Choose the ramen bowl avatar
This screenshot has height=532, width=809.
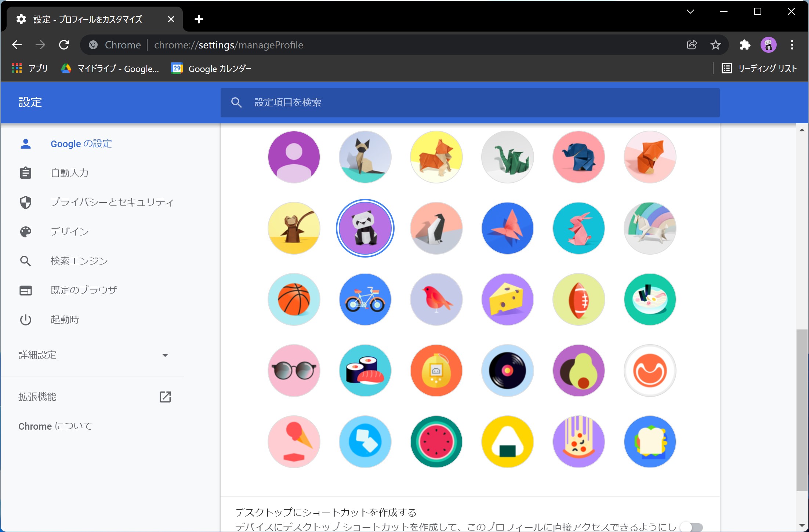click(650, 299)
